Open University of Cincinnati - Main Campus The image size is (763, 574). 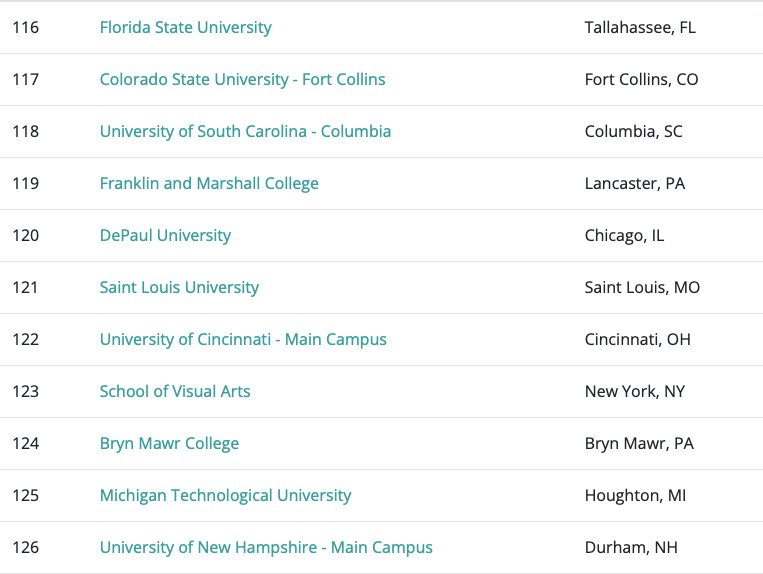pyautogui.click(x=243, y=340)
